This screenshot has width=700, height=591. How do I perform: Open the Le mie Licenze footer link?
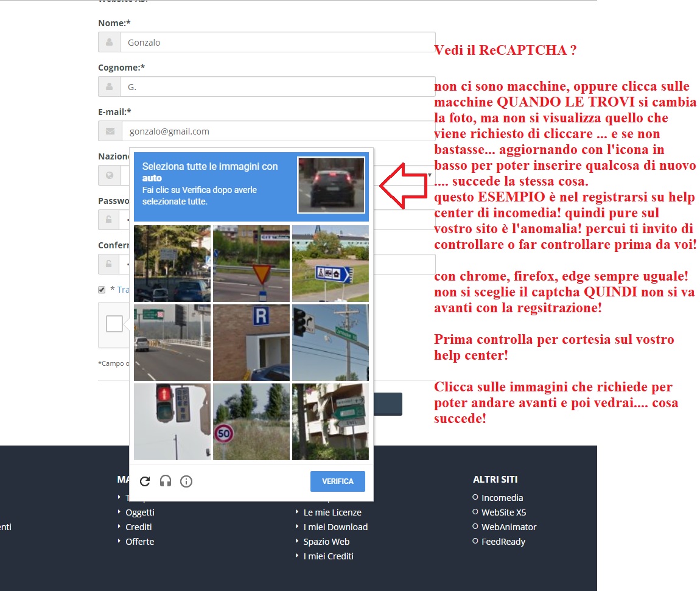point(332,512)
